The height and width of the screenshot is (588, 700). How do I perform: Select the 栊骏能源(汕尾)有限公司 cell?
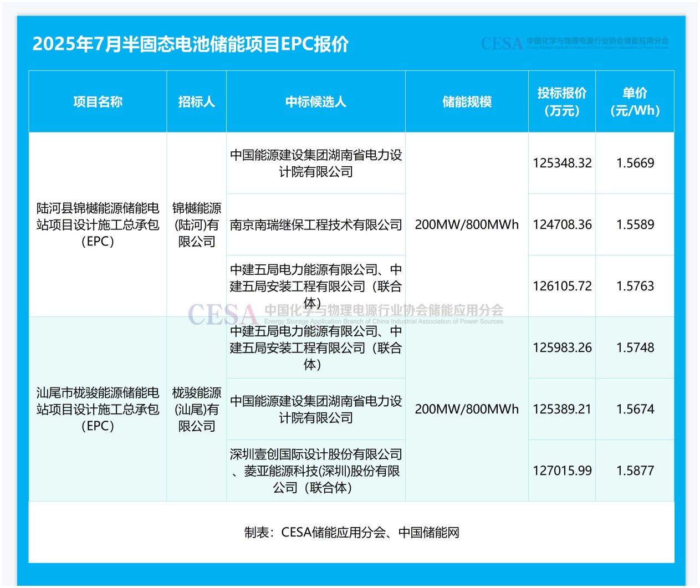(x=196, y=410)
